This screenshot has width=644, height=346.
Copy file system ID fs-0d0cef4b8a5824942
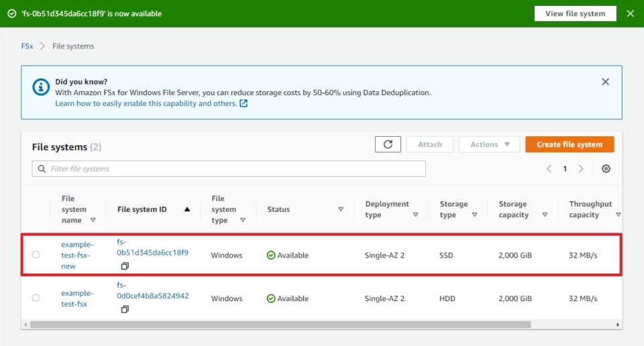[125, 309]
